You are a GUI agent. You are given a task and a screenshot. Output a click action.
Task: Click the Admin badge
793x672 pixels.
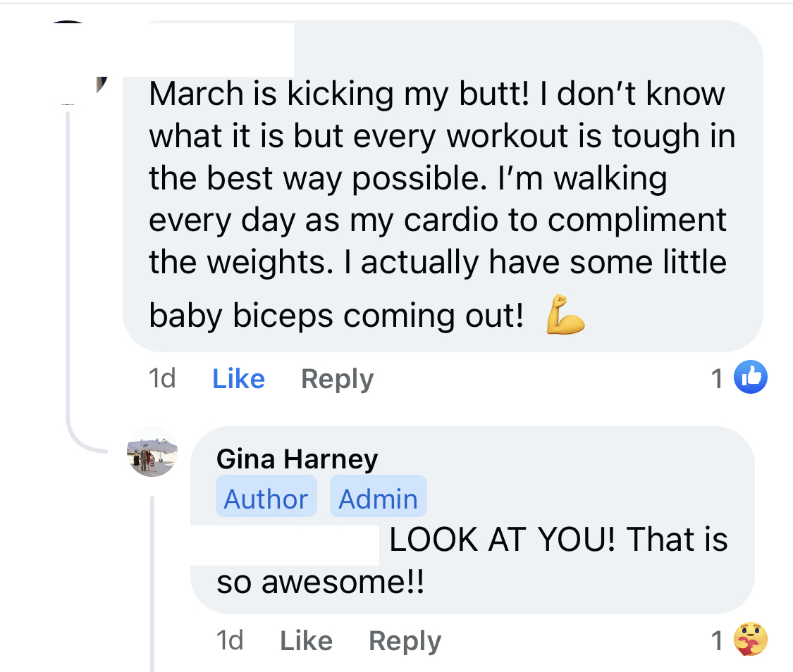click(x=378, y=499)
